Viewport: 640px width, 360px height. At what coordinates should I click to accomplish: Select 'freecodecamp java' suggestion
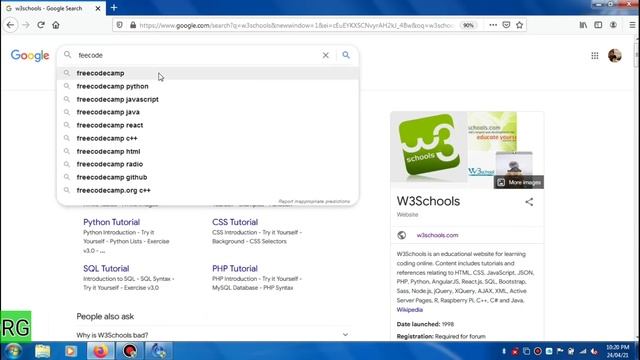tap(208, 112)
